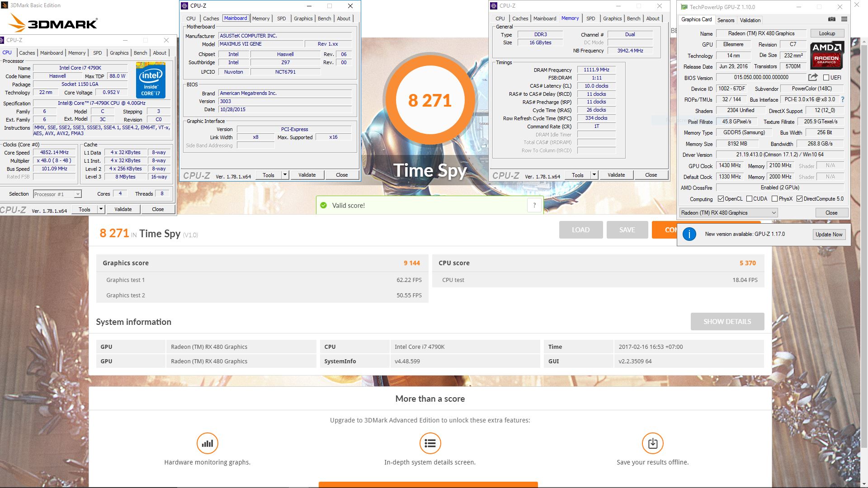This screenshot has width=868, height=488.
Task: Click the Lookup button in GPU-Z
Action: tap(827, 33)
